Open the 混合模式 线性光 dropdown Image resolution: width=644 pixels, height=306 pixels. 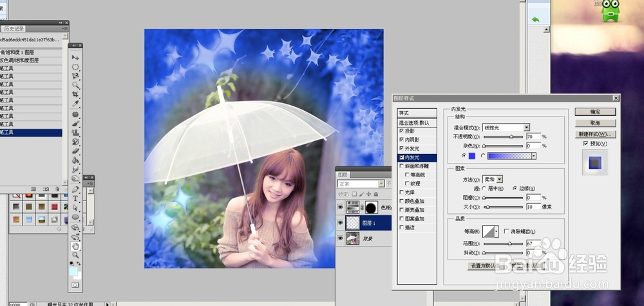click(506, 128)
